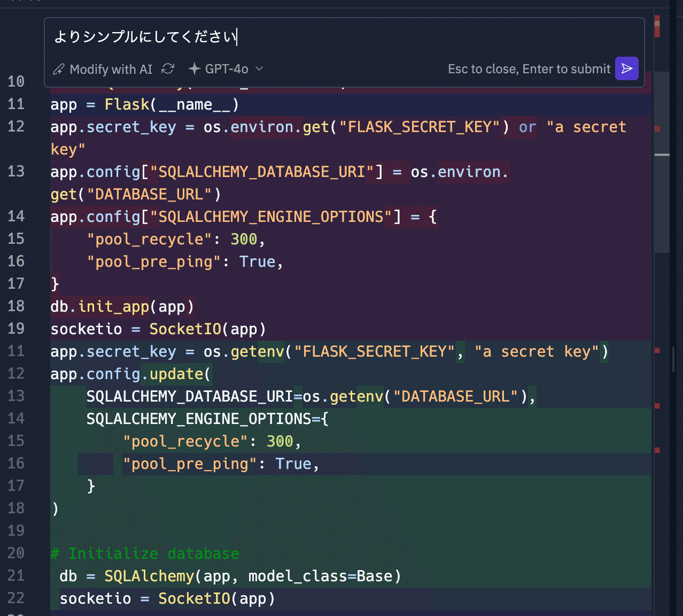Click line number 14 in the removed block
This screenshot has height=616, width=683.
click(x=16, y=217)
